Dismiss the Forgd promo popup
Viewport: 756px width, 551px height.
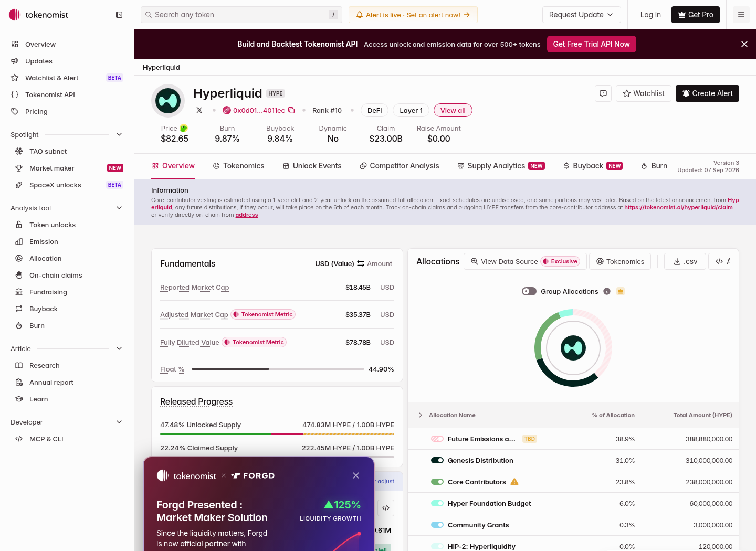click(x=356, y=475)
